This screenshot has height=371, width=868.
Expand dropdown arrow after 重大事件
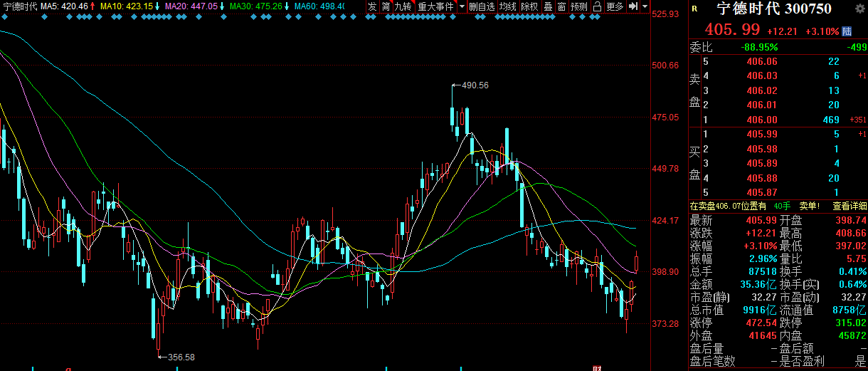coord(462,6)
